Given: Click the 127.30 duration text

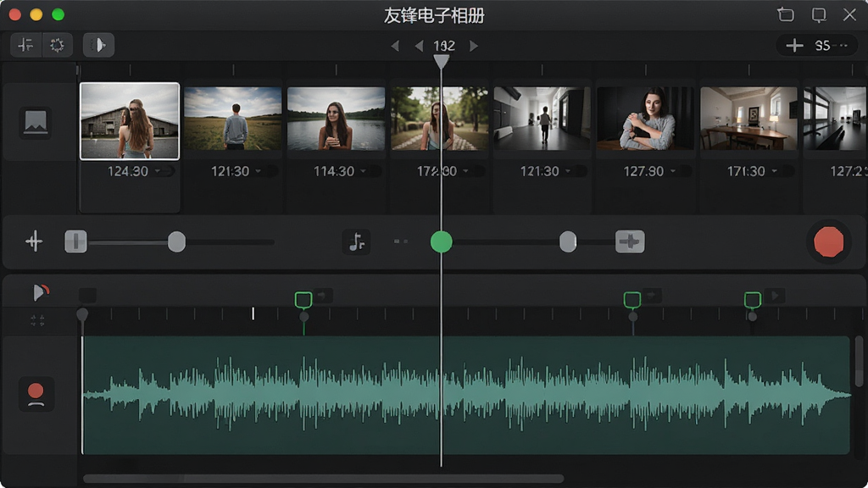Looking at the screenshot, I should [x=643, y=171].
